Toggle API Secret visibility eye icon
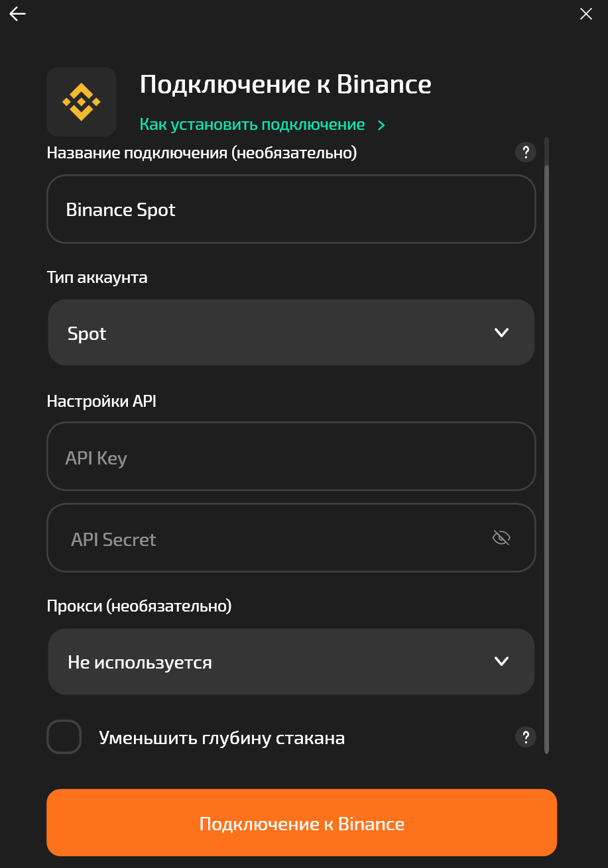608x868 pixels. coord(501,538)
